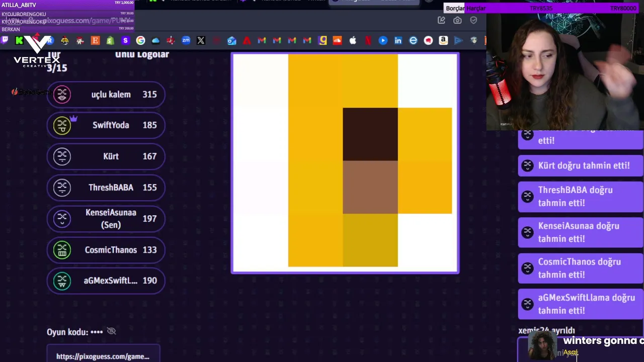The image size is (644, 362).
Task: Open the blue cloud bookmark icon
Action: [x=155, y=41]
